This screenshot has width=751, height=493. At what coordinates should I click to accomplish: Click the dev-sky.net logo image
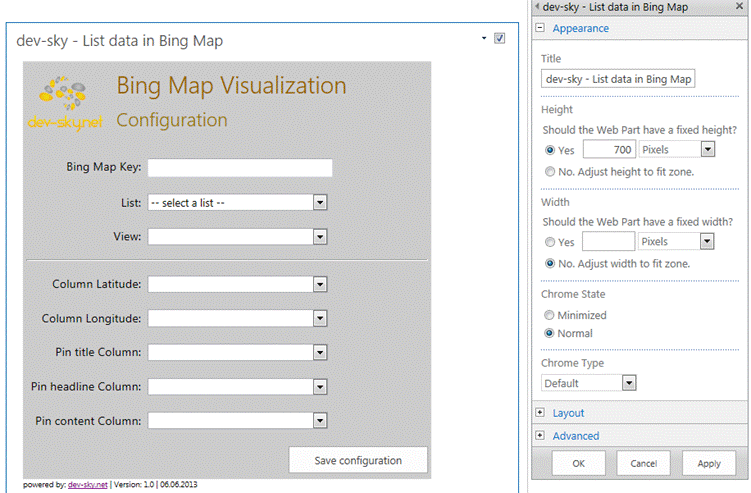point(65,103)
